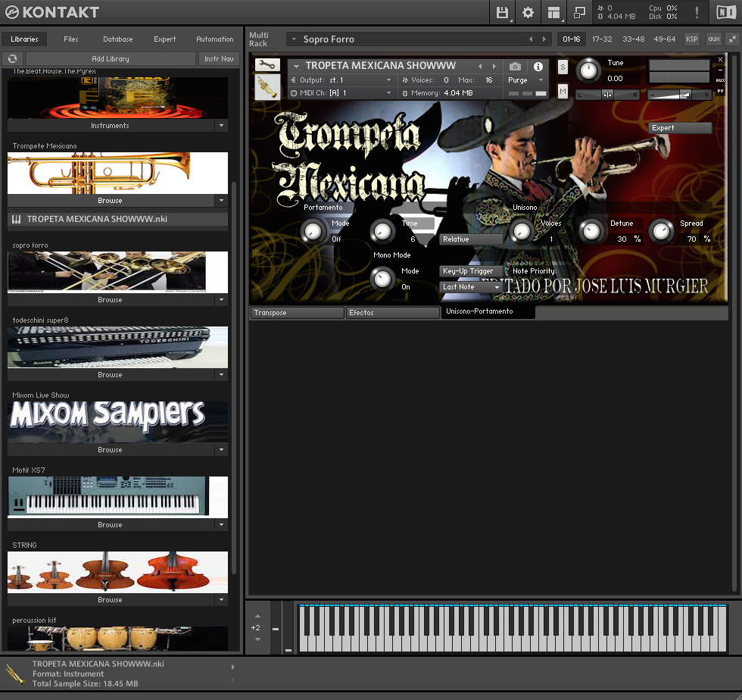Viewport: 742px width, 700px height.
Task: Click the Mixom Samplers library banner
Action: (x=117, y=422)
